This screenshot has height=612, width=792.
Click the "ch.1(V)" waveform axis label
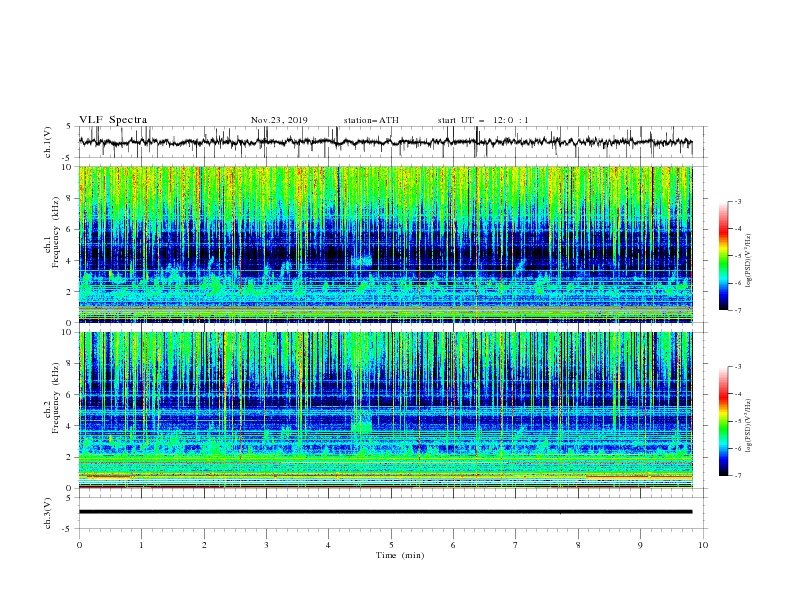[x=48, y=142]
